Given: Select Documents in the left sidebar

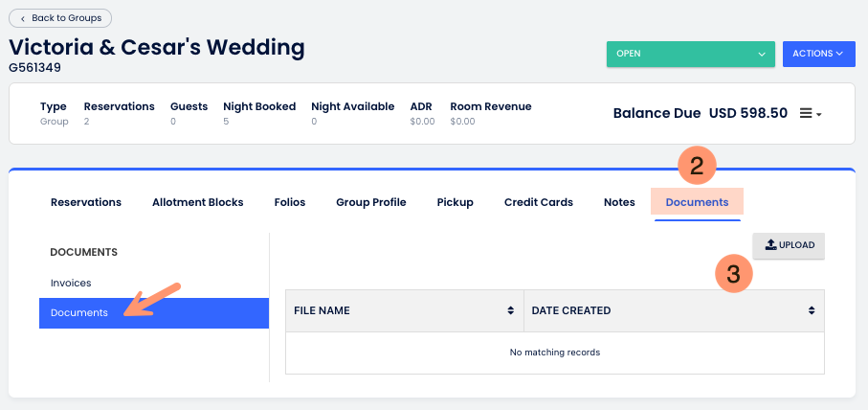Looking at the screenshot, I should point(79,312).
